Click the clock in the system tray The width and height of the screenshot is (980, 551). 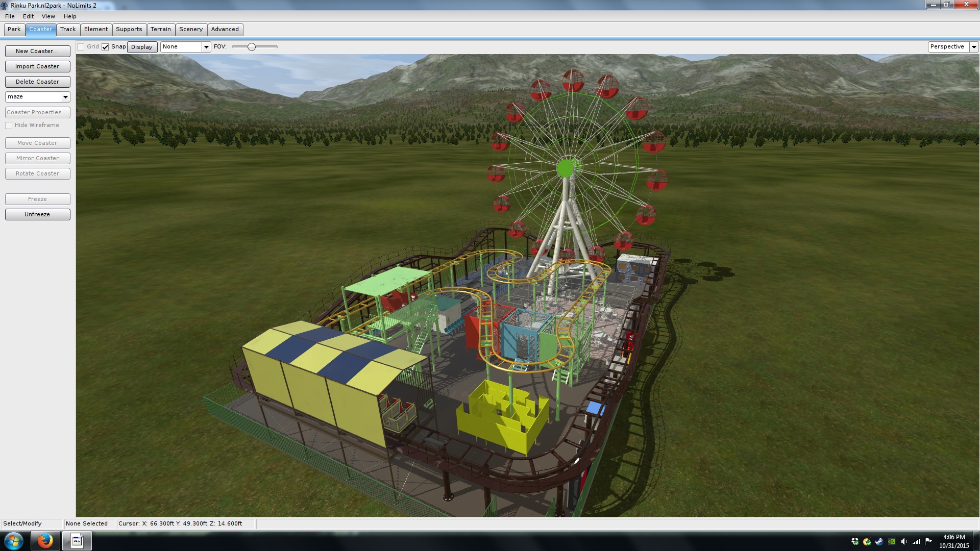click(953, 541)
